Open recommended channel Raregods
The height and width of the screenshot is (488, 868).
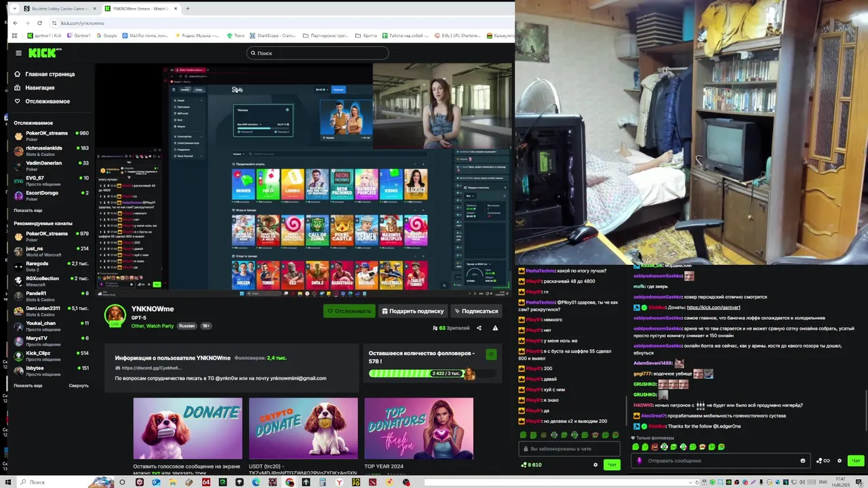point(52,266)
